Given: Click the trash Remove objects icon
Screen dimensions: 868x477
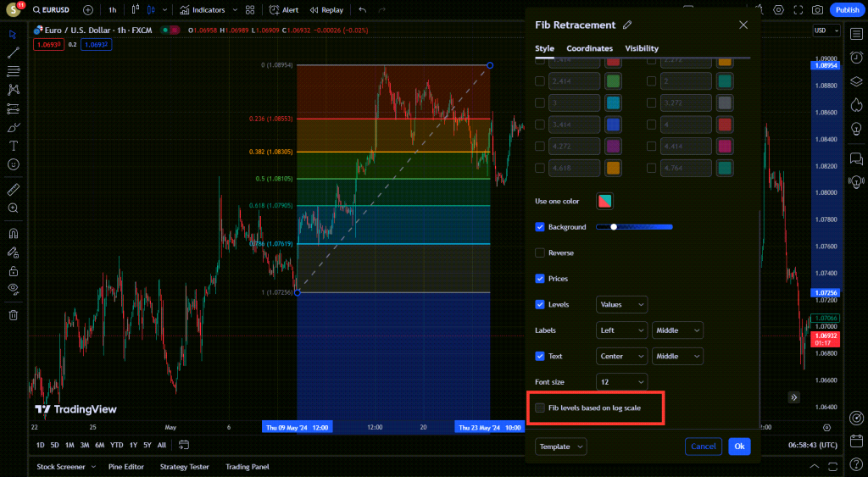Looking at the screenshot, I should pyautogui.click(x=13, y=315).
